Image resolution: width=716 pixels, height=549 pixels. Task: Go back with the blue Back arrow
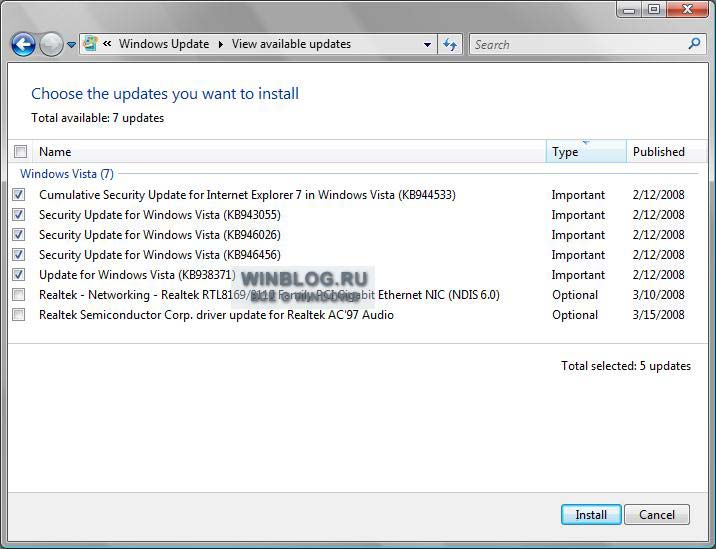pos(23,44)
